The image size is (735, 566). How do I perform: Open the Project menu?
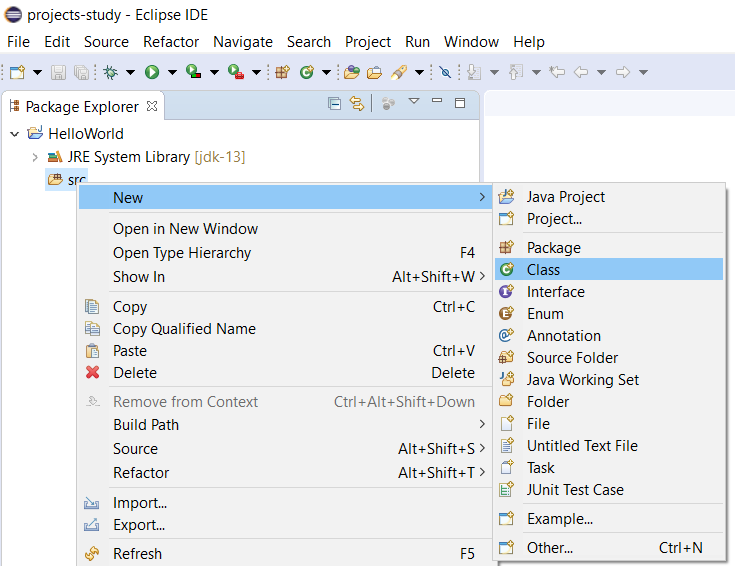368,42
